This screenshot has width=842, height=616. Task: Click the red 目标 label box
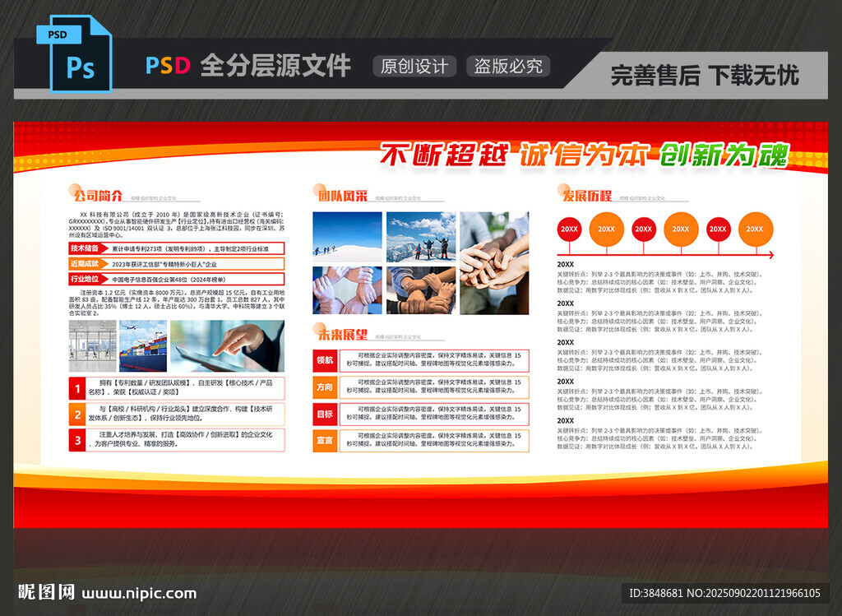pyautogui.click(x=325, y=414)
